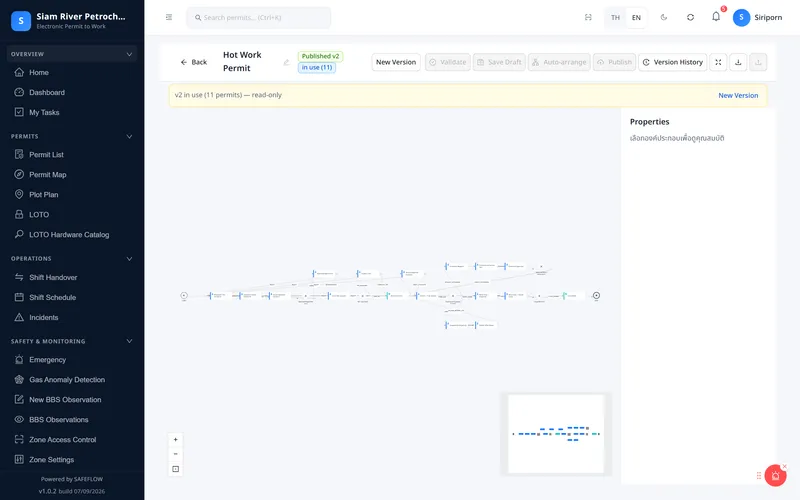Click the red emergency alert floating button
800x500 pixels.
coord(775,476)
